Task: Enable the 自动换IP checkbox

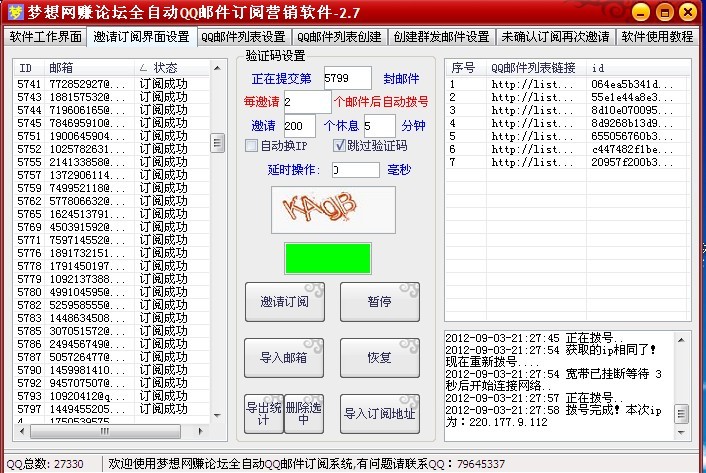Action: coord(252,146)
